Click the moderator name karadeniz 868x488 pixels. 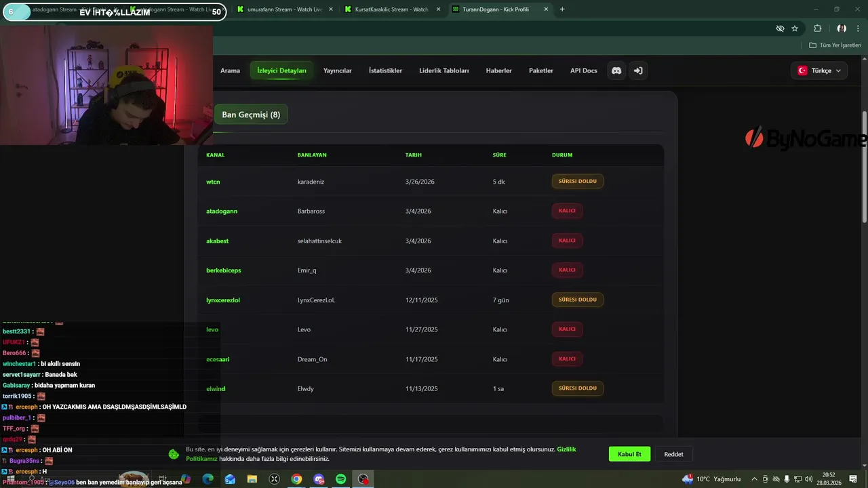point(311,182)
